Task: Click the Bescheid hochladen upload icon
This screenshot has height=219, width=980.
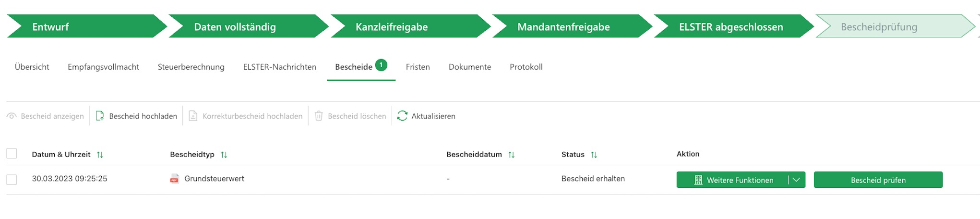Action: click(100, 116)
